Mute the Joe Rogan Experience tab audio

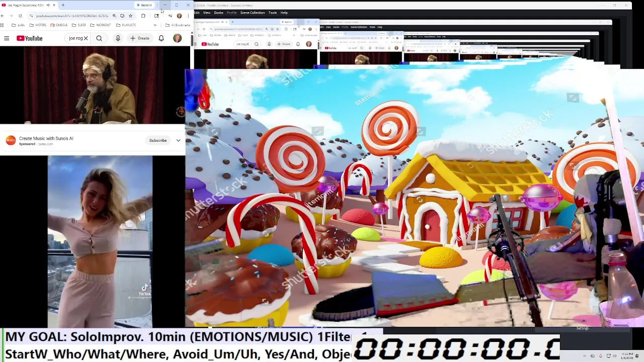tap(48, 5)
